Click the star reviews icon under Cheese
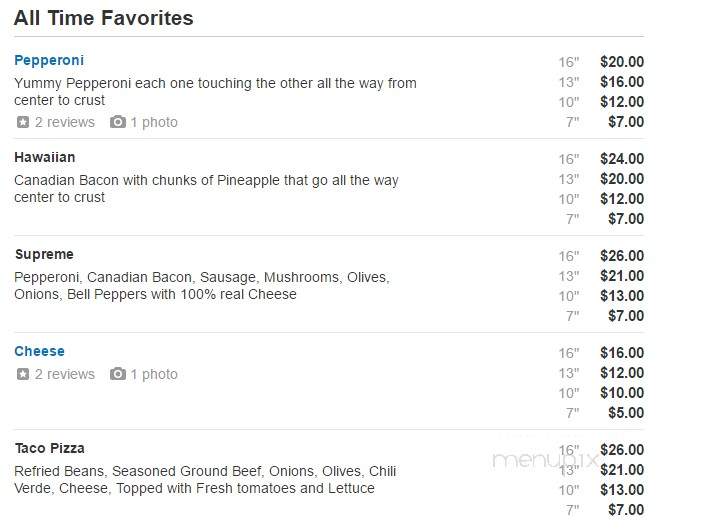 click(x=23, y=374)
